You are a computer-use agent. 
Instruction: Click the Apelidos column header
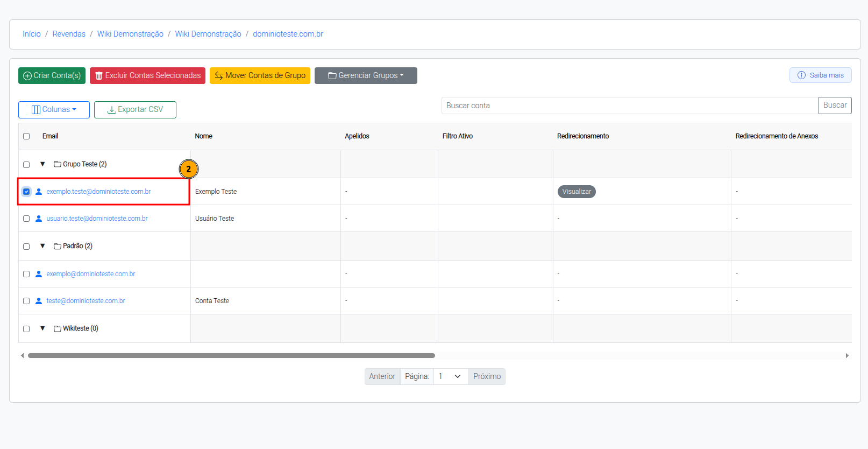pos(357,136)
